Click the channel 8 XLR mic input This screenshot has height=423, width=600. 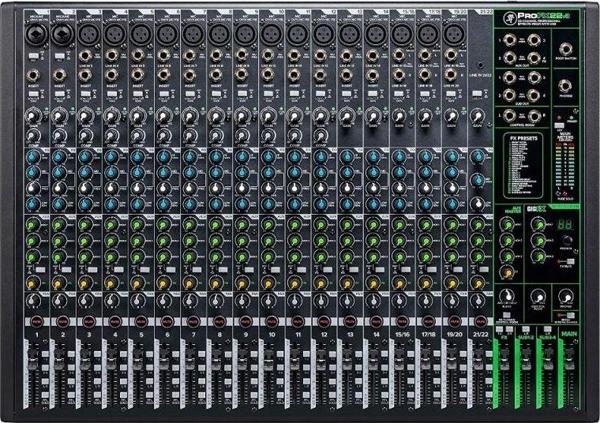point(219,34)
